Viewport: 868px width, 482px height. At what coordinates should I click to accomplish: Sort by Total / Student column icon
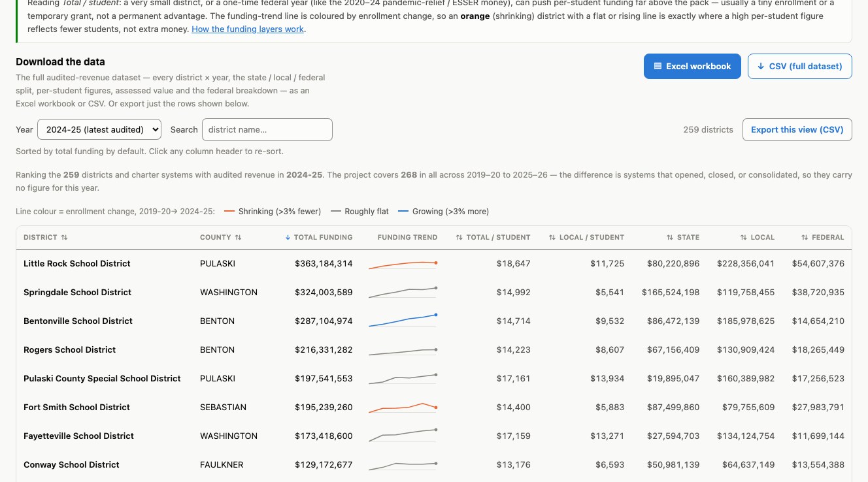coord(459,237)
